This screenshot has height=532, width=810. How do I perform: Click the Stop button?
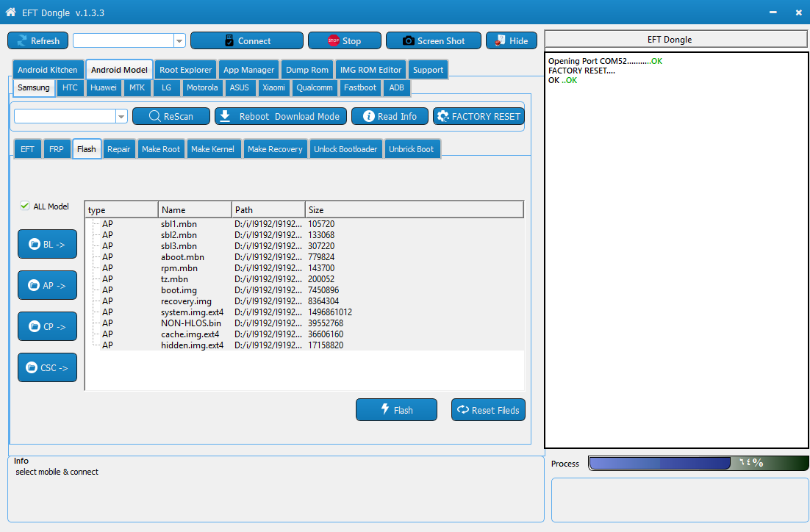(x=345, y=41)
